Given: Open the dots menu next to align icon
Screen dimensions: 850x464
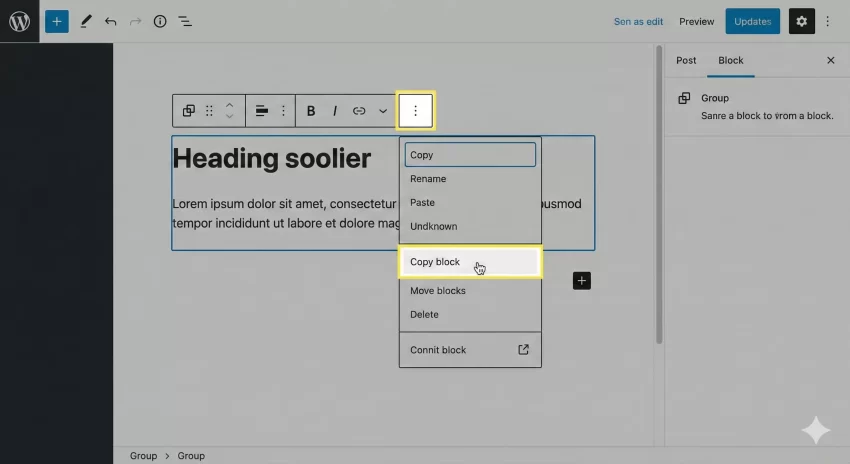Looking at the screenshot, I should [x=283, y=111].
